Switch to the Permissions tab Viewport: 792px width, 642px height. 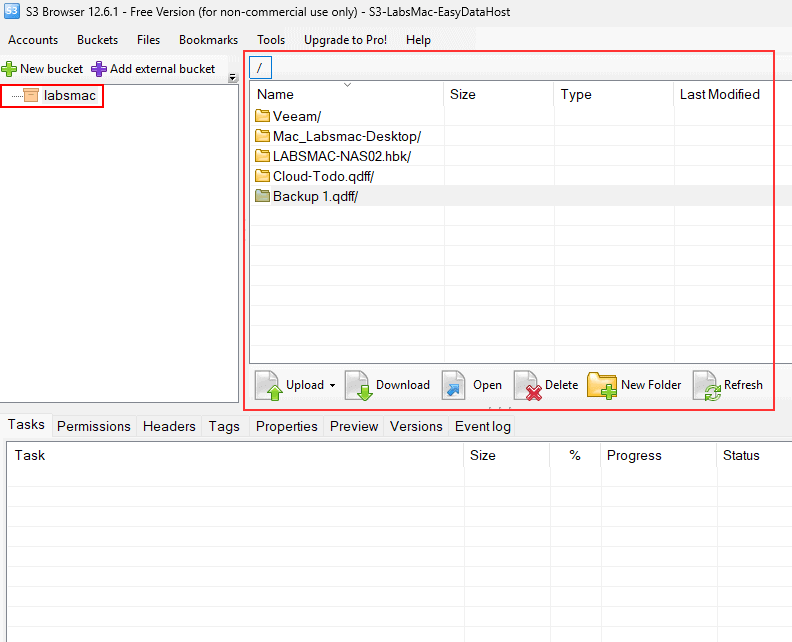coord(94,426)
